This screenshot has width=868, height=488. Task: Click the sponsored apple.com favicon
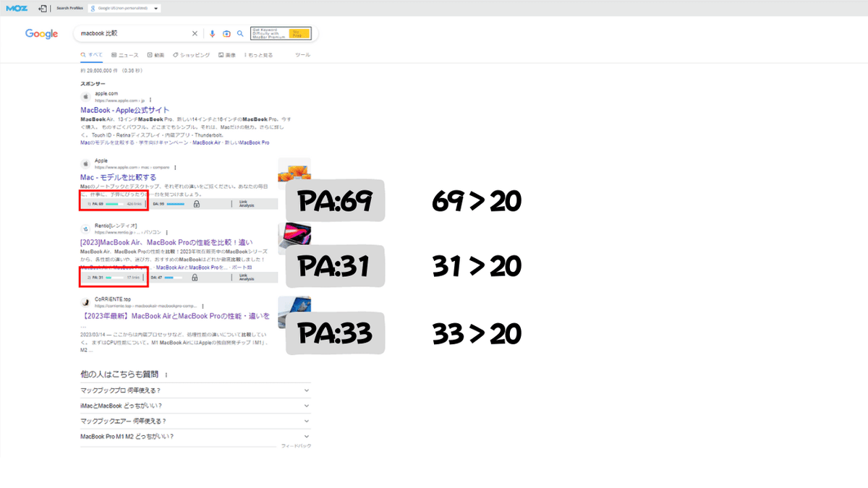[85, 96]
